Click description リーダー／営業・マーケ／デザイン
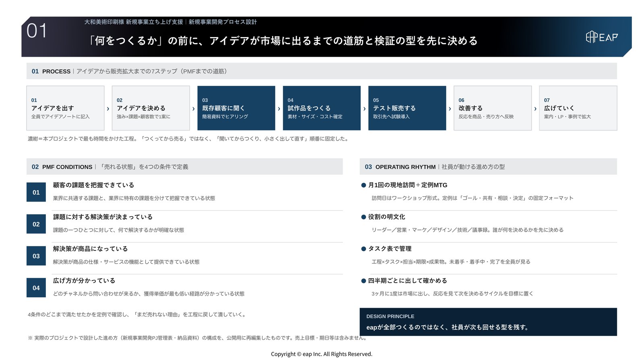Viewport: 644px width, 362px height. tap(468, 230)
